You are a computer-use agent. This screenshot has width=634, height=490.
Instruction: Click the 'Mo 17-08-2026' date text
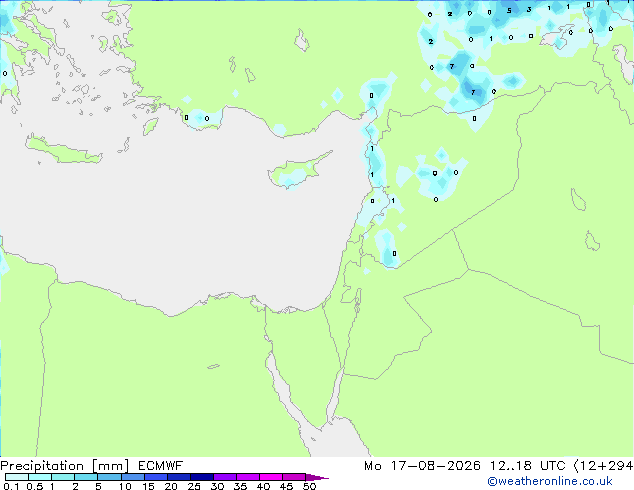click(422, 466)
